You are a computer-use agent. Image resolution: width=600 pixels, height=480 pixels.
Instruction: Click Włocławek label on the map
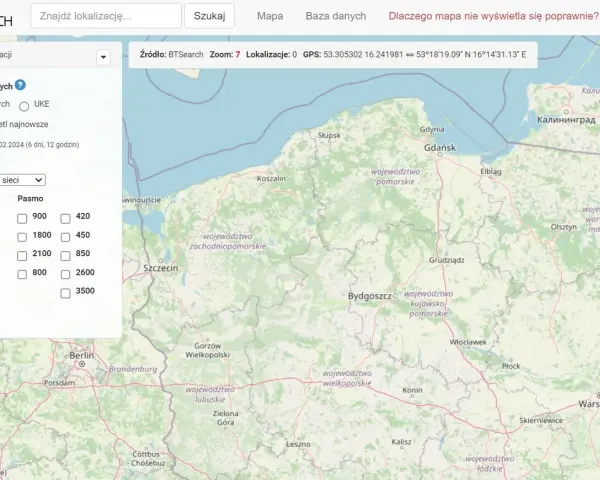click(x=468, y=342)
